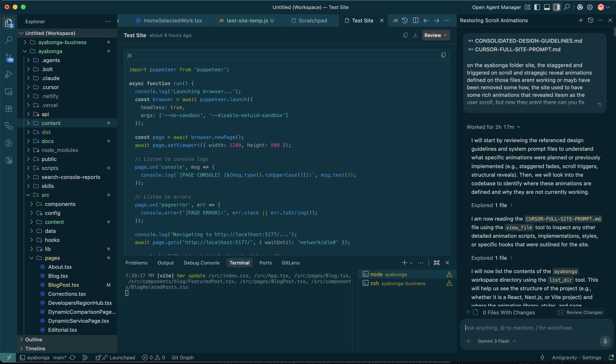Open settings gear in title bar
This screenshot has width=616, height=364.
point(590,7)
